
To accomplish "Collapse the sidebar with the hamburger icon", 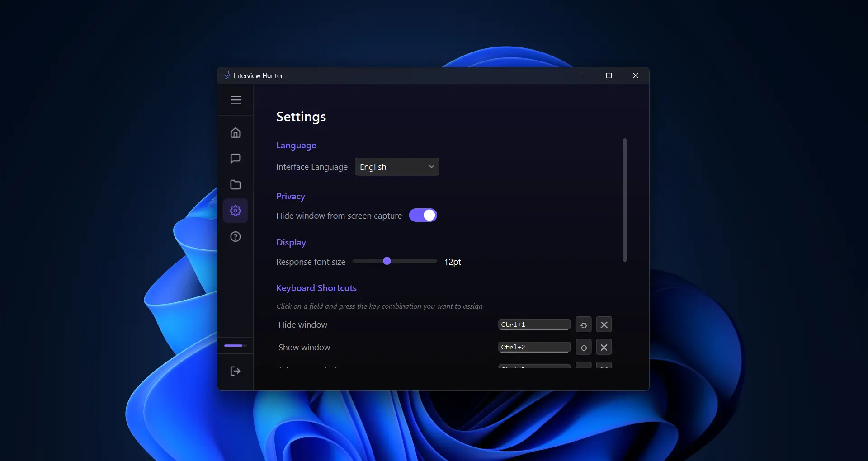I will click(236, 100).
